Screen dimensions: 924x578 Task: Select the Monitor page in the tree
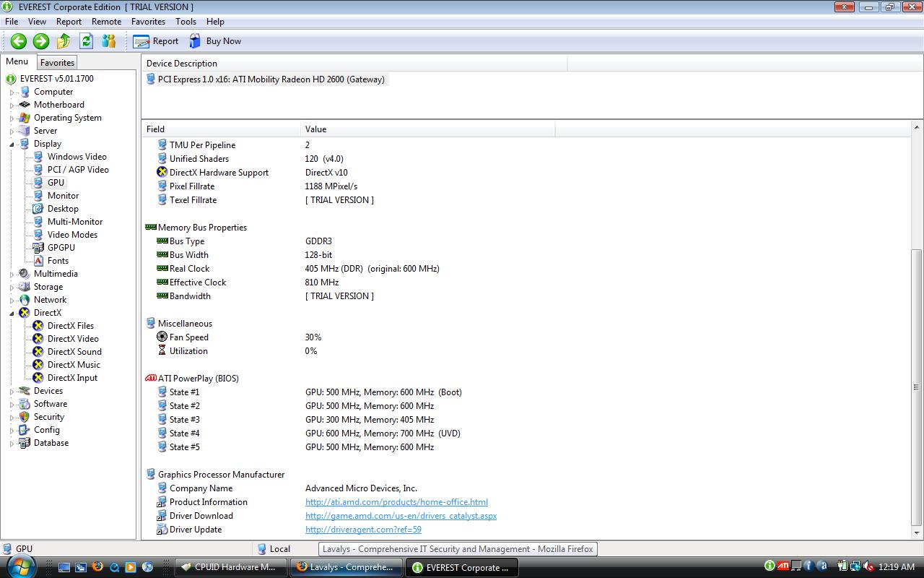[x=64, y=196]
